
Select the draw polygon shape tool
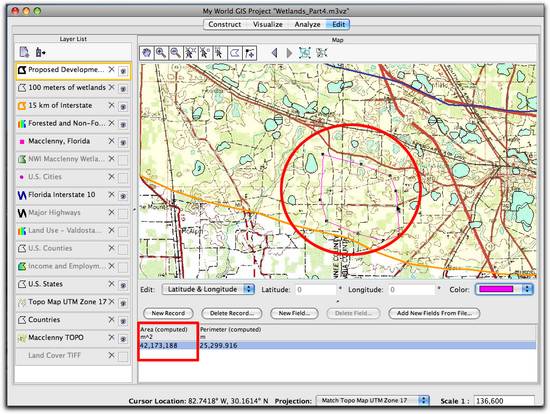[235, 53]
